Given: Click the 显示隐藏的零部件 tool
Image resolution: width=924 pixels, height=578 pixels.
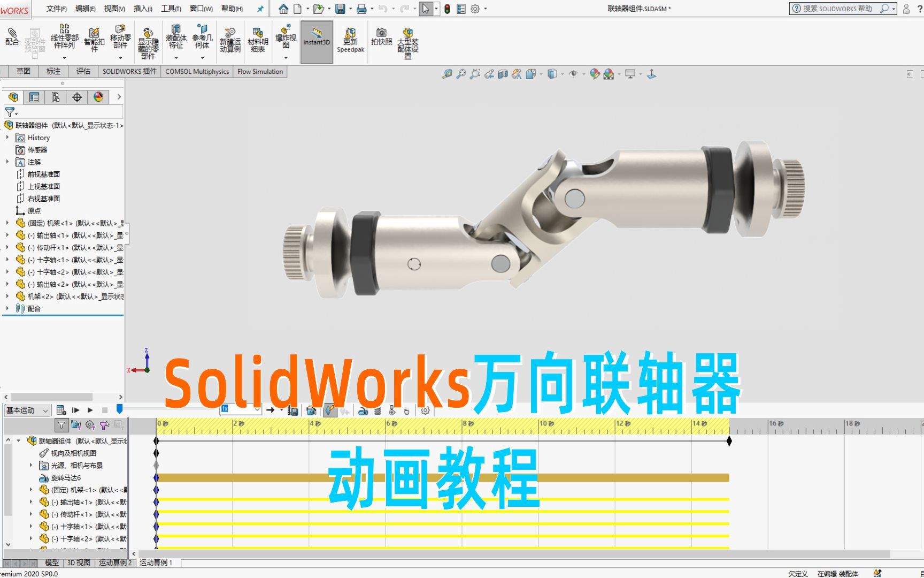Looking at the screenshot, I should click(148, 43).
